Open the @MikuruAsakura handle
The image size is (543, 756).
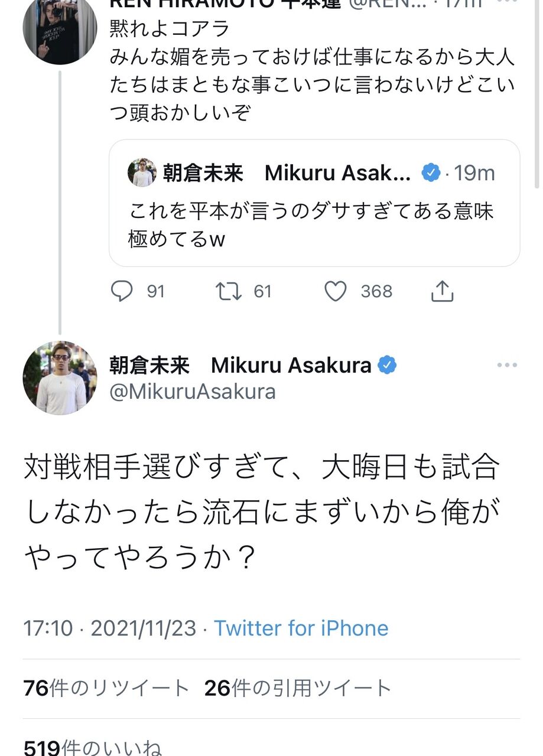tap(193, 392)
